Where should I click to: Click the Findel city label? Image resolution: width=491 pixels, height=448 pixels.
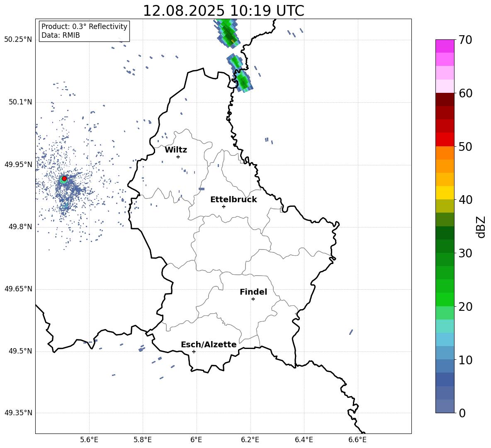tap(253, 292)
